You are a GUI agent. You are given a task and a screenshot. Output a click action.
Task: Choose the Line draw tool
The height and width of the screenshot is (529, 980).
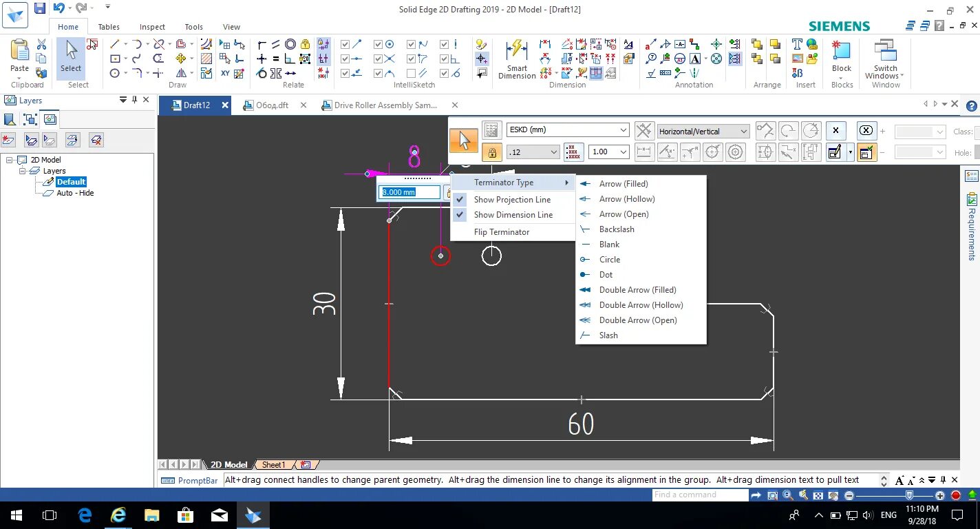[115, 44]
